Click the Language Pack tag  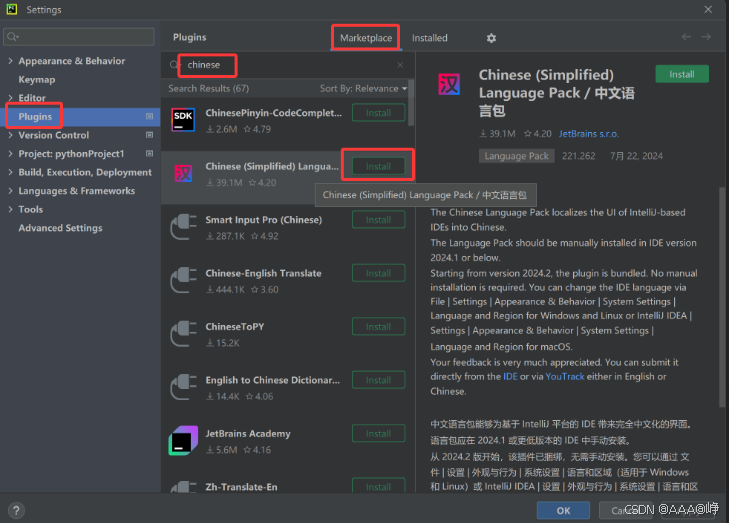517,156
